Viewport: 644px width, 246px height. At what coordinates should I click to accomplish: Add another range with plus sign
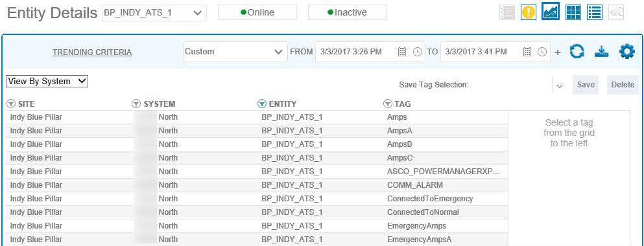click(x=557, y=52)
